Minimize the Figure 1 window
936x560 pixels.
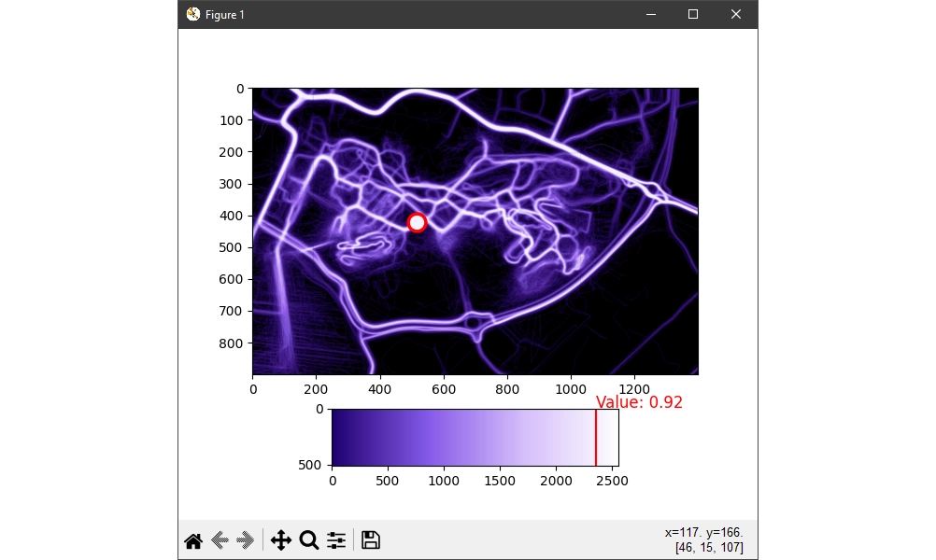point(650,14)
